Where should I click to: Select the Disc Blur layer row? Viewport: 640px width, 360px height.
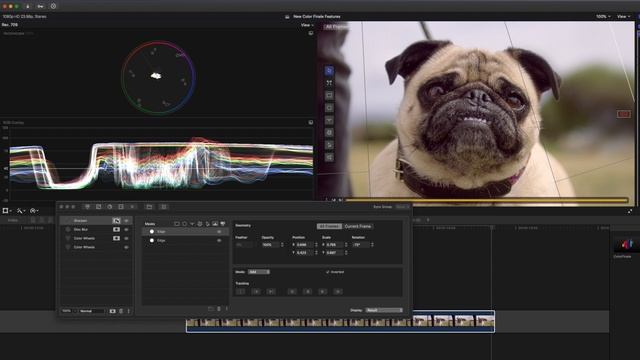(96, 229)
